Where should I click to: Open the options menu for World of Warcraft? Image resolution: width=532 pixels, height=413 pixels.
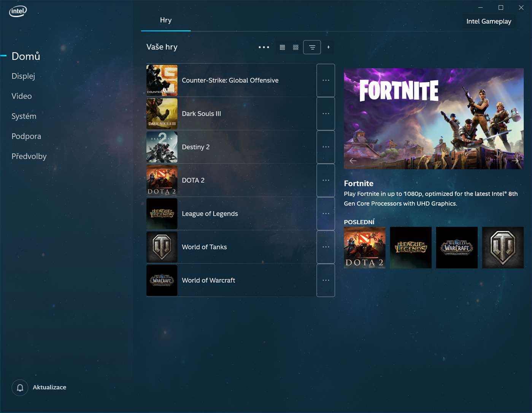[x=326, y=280]
